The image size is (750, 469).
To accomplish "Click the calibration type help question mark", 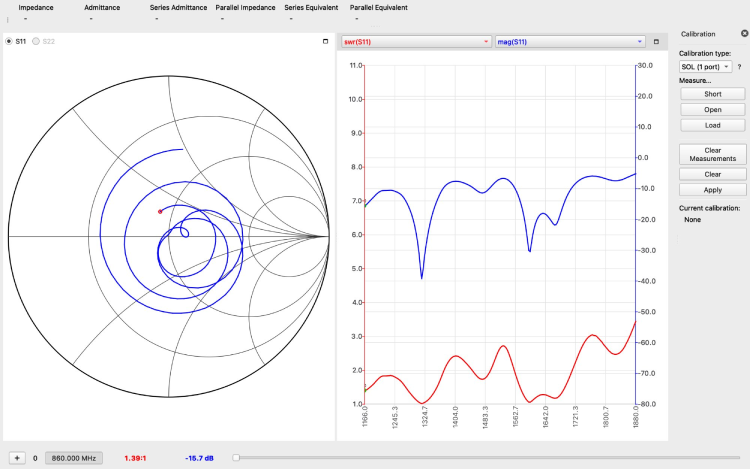I will (739, 66).
